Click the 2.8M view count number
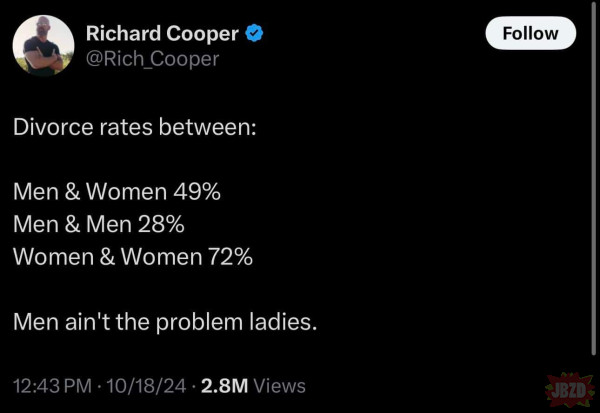Image resolution: width=600 pixels, height=413 pixels. (224, 385)
